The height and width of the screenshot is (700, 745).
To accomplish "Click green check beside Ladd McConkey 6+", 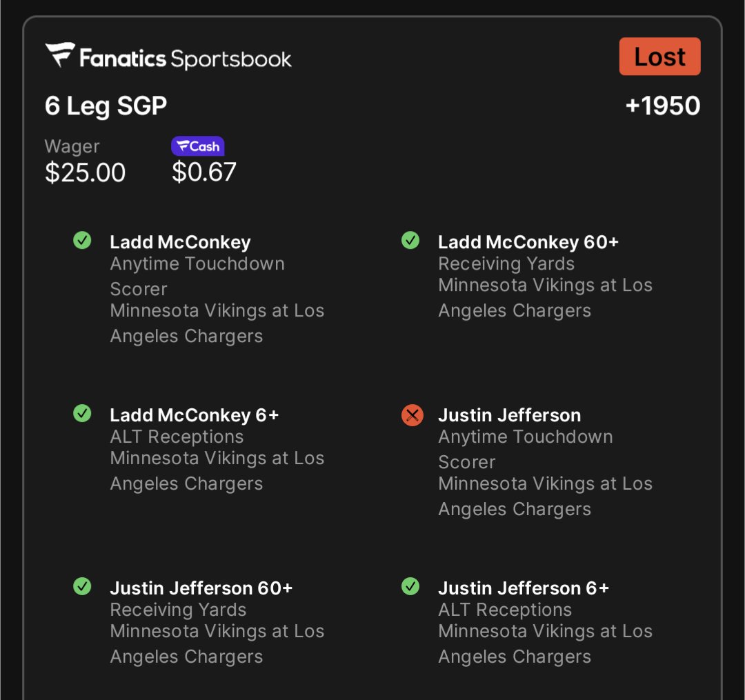I will [82, 413].
